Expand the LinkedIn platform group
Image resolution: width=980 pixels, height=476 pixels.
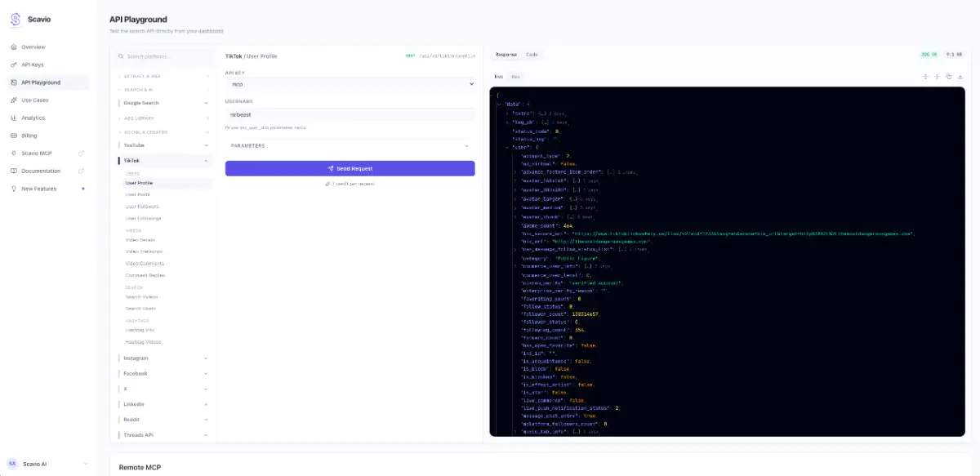coord(163,404)
